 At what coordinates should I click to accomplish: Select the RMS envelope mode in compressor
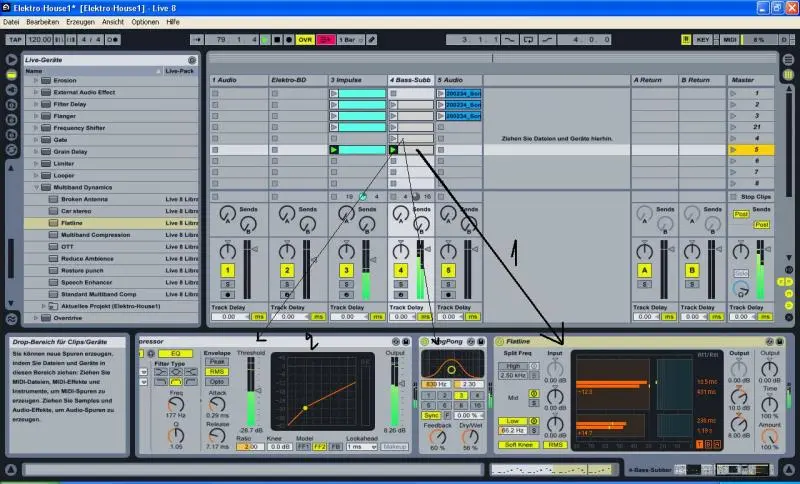[216, 371]
